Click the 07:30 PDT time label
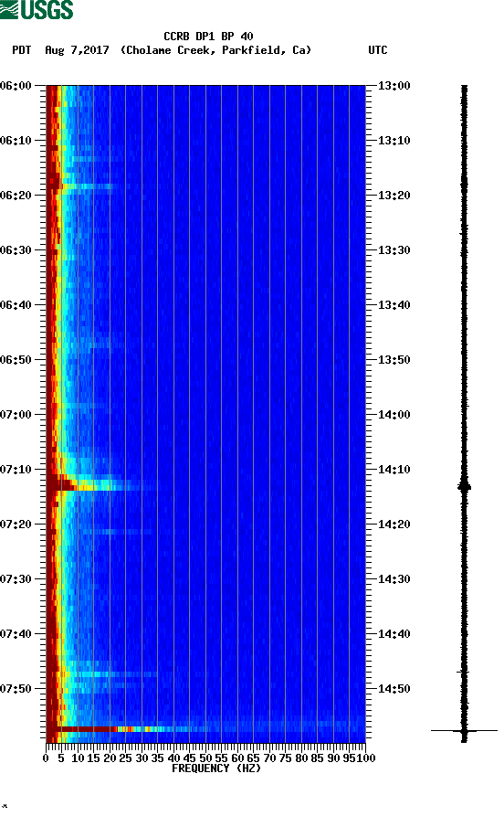The height and width of the screenshot is (816, 504). pyautogui.click(x=16, y=579)
